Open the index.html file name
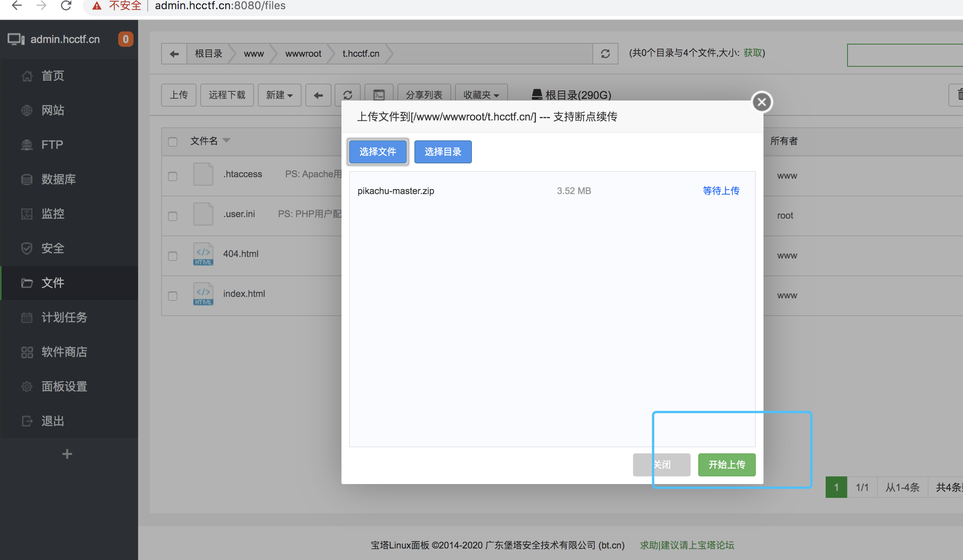This screenshot has height=560, width=963. click(x=244, y=294)
